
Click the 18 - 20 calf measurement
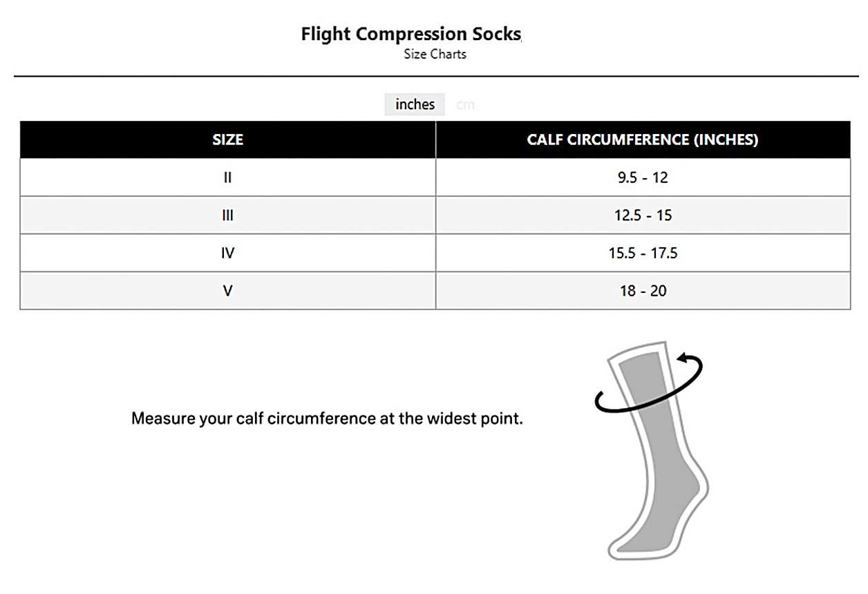click(x=642, y=291)
